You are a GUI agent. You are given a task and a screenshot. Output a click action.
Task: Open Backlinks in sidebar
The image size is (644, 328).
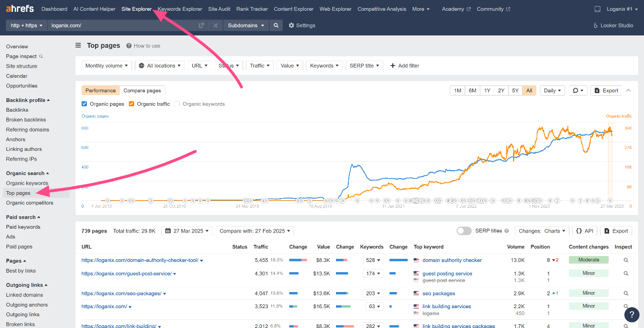[17, 110]
